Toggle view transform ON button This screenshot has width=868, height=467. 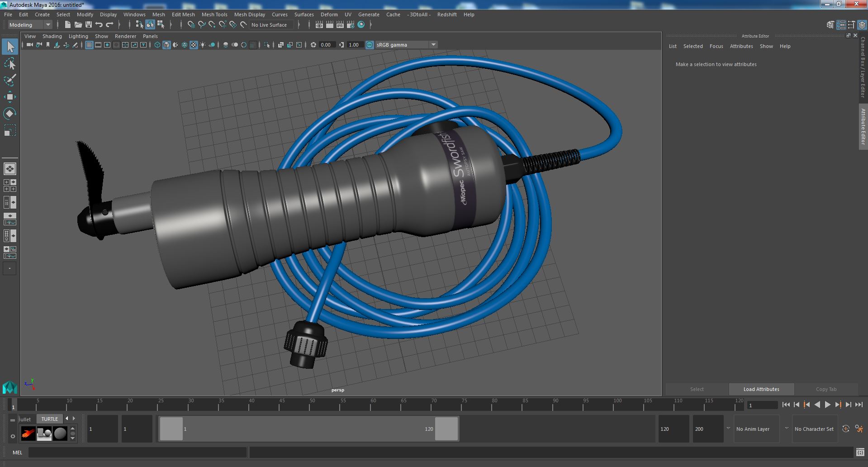coord(370,45)
